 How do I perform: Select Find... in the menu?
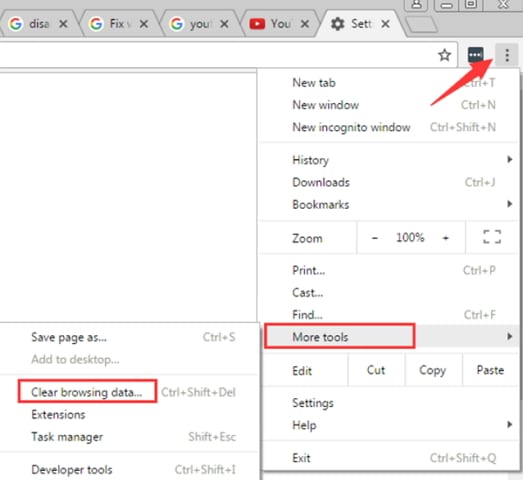click(x=389, y=315)
